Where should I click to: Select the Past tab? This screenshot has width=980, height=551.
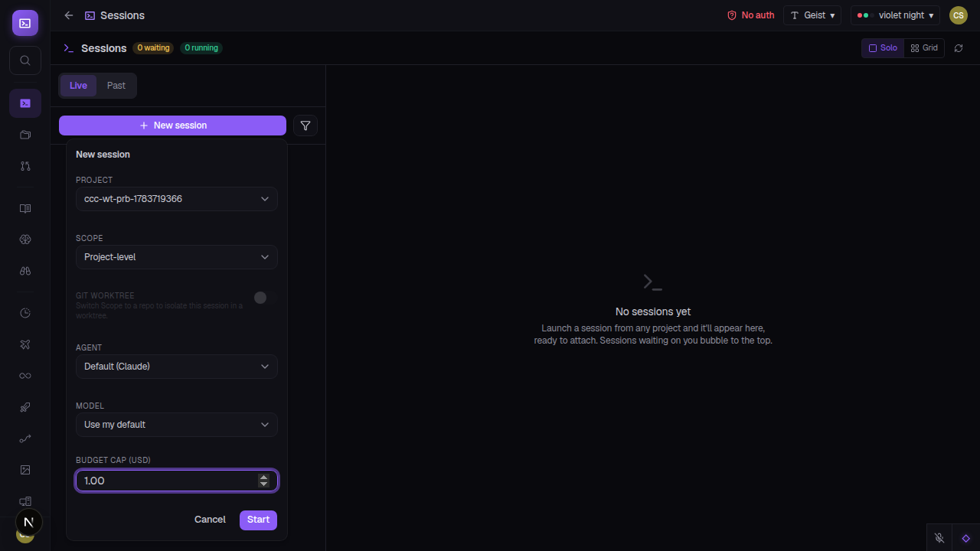[116, 86]
